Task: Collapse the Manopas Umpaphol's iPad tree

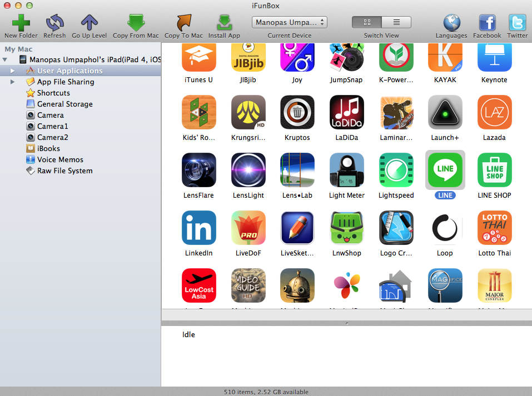Action: coord(5,59)
